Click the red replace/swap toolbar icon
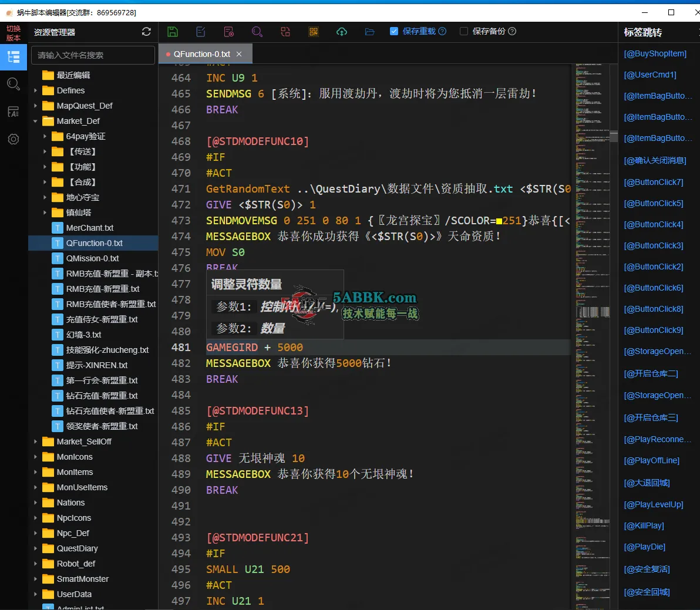The height and width of the screenshot is (610, 700). click(285, 32)
